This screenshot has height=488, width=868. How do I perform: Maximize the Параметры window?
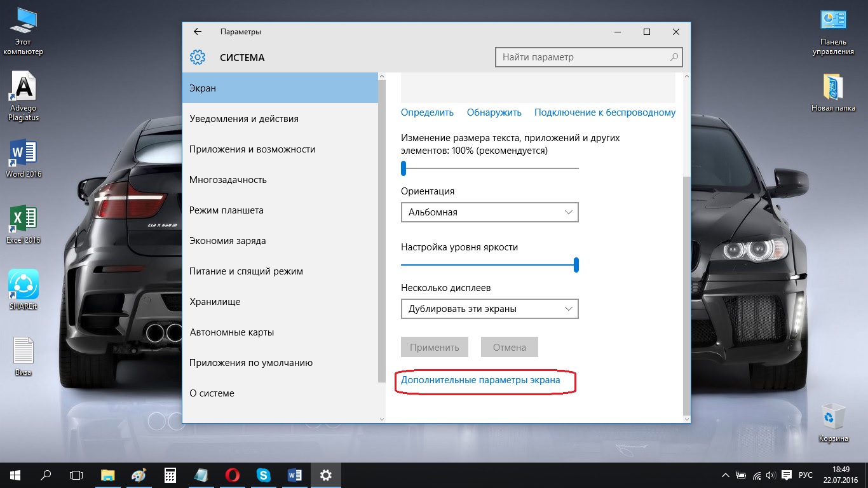pyautogui.click(x=646, y=32)
